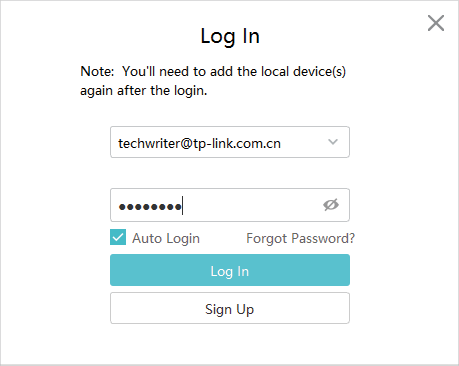This screenshot has height=366, width=459.
Task: Click the Log In heading text
Action: pos(230,36)
